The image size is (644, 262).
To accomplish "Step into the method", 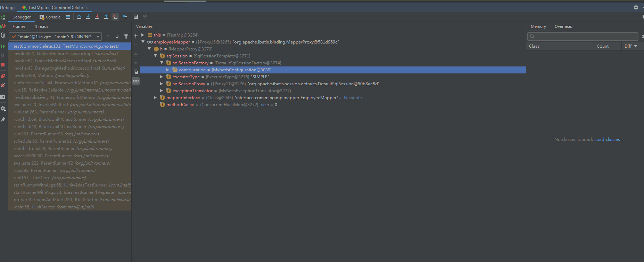I will coord(88,17).
